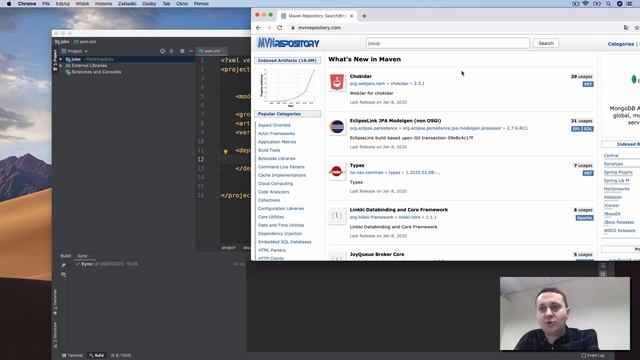This screenshot has width=640, height=360.
Task: Open the Edytuj menu
Action: pyautogui.click(x=62, y=4)
